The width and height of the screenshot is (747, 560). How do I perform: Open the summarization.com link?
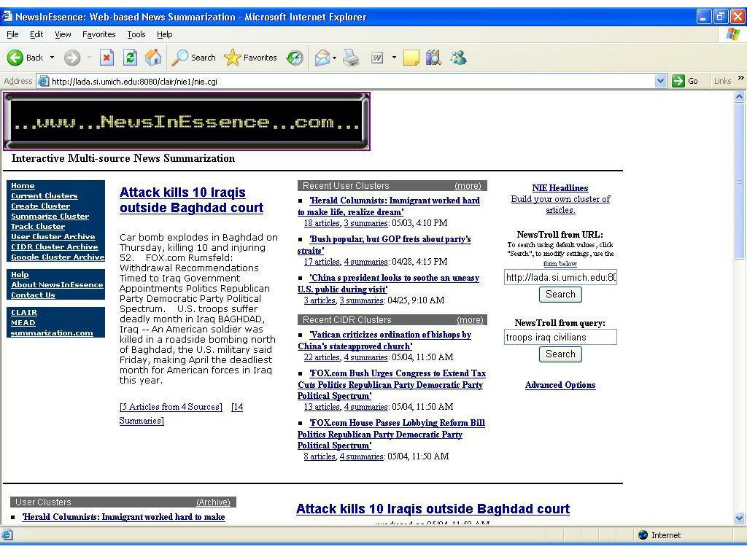point(52,332)
